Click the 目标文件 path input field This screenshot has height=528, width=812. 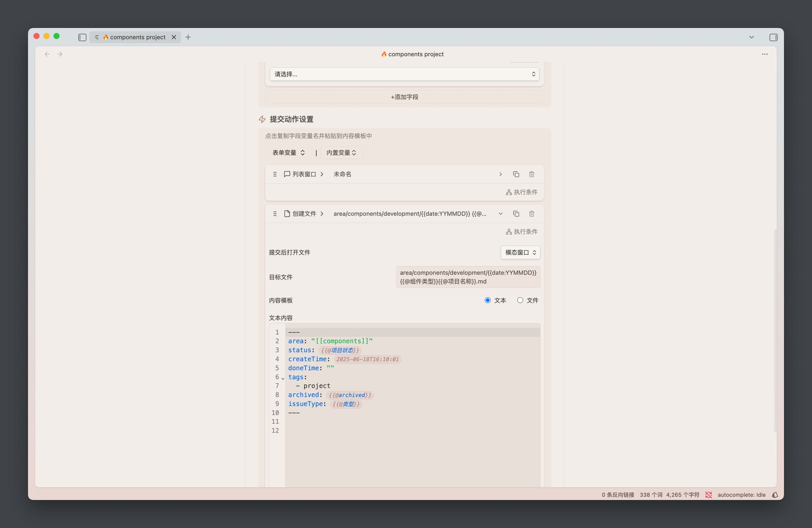pyautogui.click(x=468, y=277)
